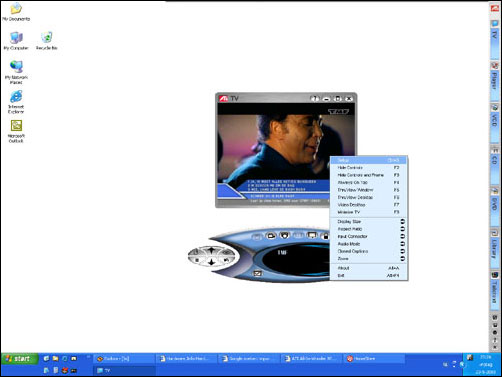The image size is (502, 377).
Task: Click the dimmed icon left of the monitor icon
Action: pos(298,236)
